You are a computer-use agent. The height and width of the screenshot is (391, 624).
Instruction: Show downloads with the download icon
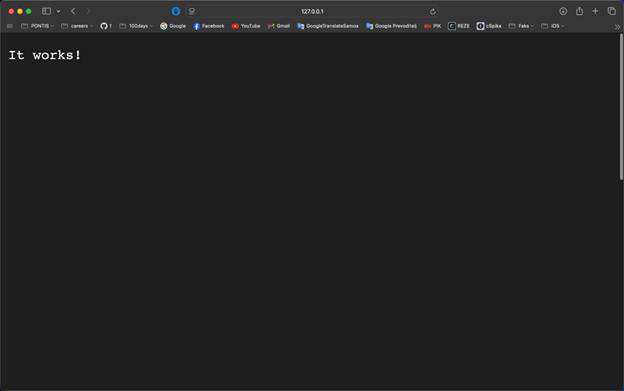point(563,11)
